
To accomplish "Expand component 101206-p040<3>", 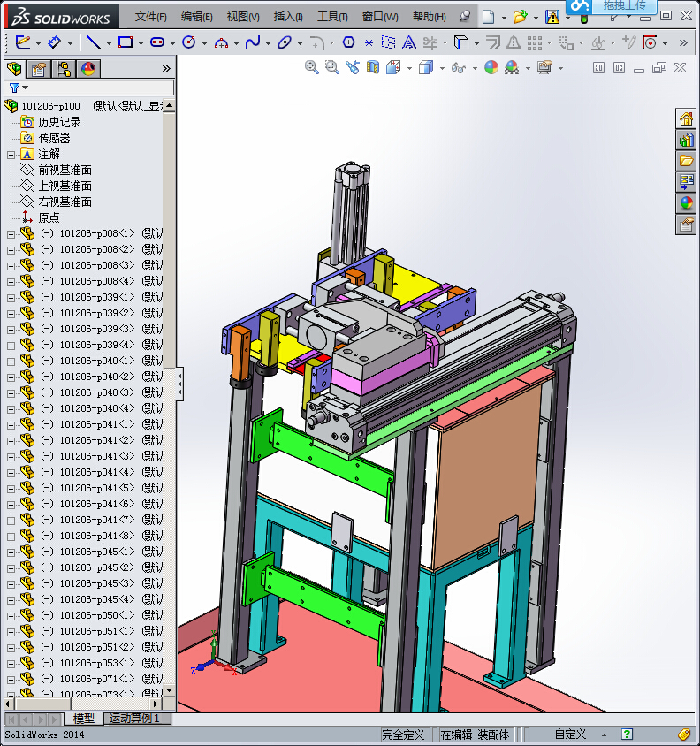I will [x=11, y=393].
